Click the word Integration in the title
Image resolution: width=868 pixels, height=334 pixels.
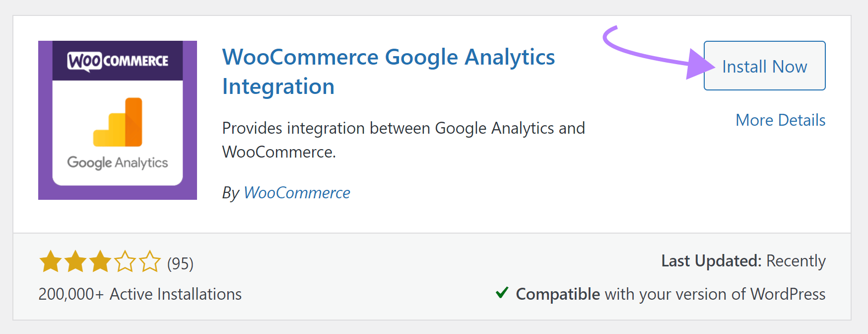278,86
